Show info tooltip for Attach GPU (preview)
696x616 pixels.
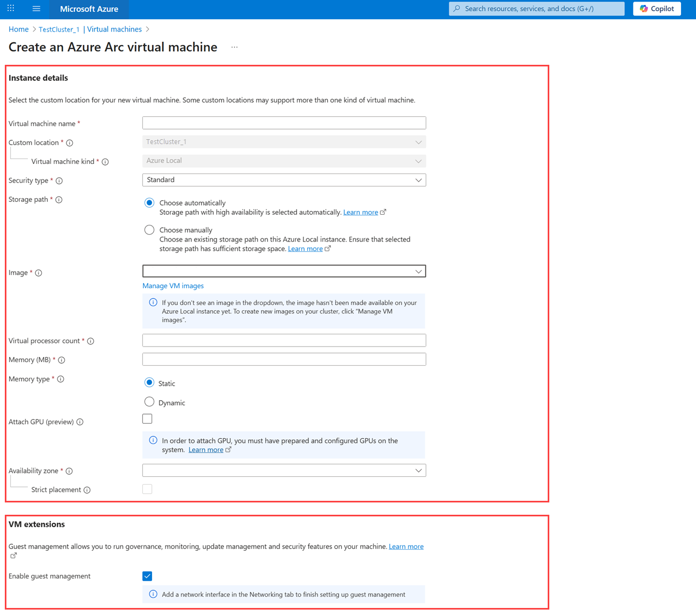(x=80, y=422)
